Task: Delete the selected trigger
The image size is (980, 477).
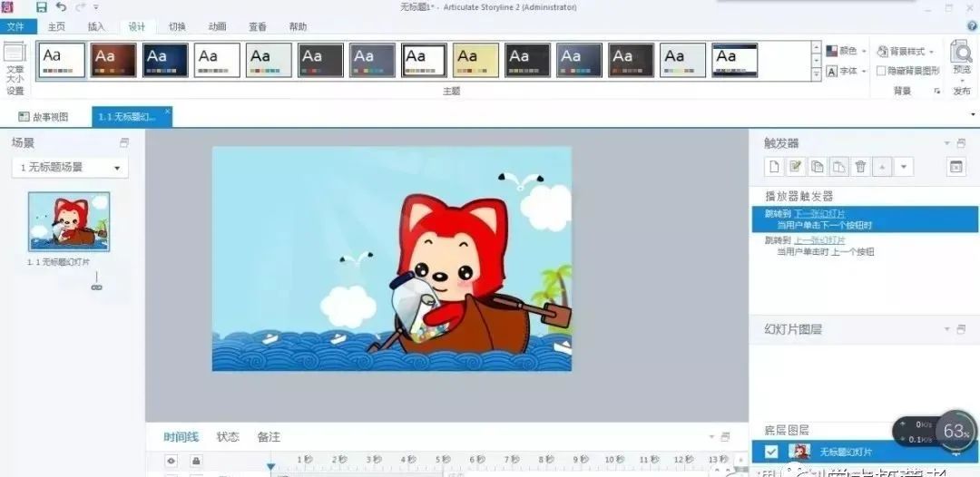Action: (860, 166)
